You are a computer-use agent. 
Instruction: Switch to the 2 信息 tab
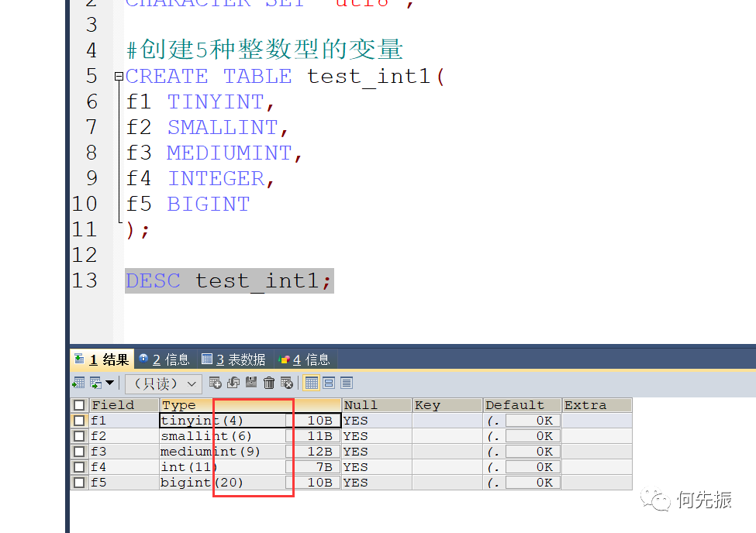pyautogui.click(x=164, y=359)
